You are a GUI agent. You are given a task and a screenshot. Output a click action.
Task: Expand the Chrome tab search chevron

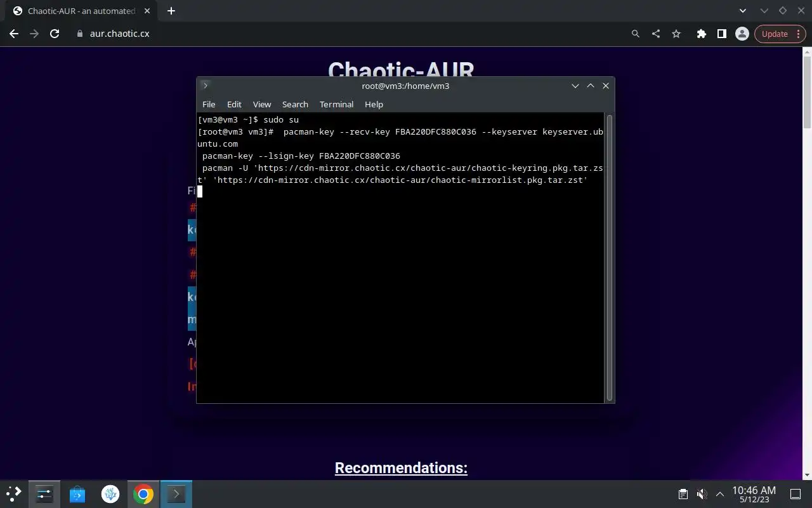click(743, 11)
